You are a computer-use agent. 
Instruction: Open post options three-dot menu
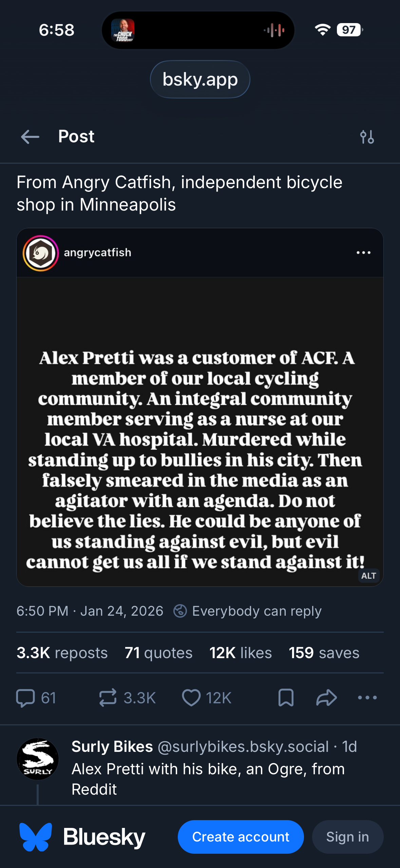click(367, 698)
